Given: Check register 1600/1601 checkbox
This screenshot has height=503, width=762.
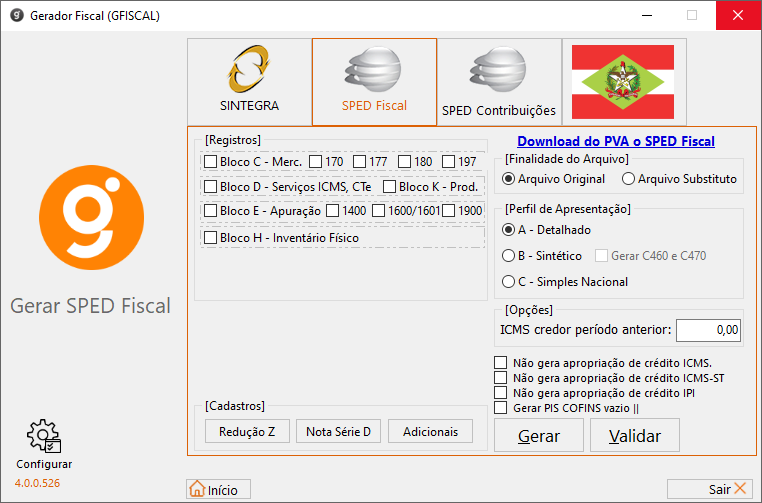Looking at the screenshot, I should (379, 210).
